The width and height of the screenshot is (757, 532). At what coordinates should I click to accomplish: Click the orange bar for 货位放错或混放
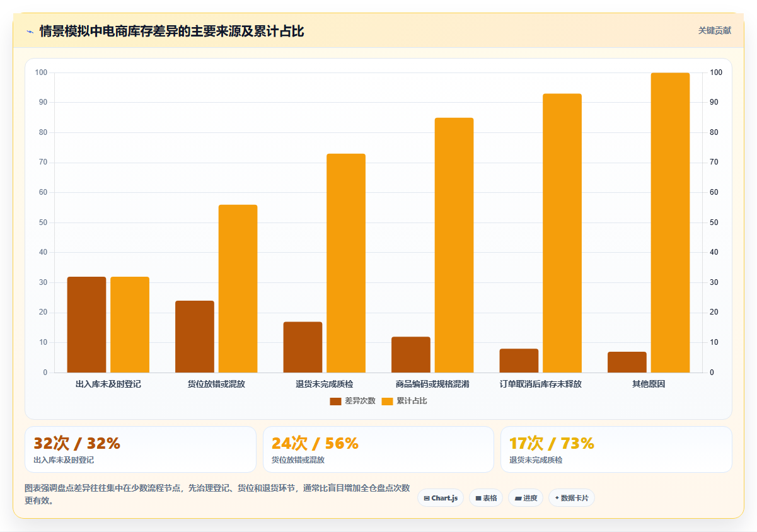(238, 289)
